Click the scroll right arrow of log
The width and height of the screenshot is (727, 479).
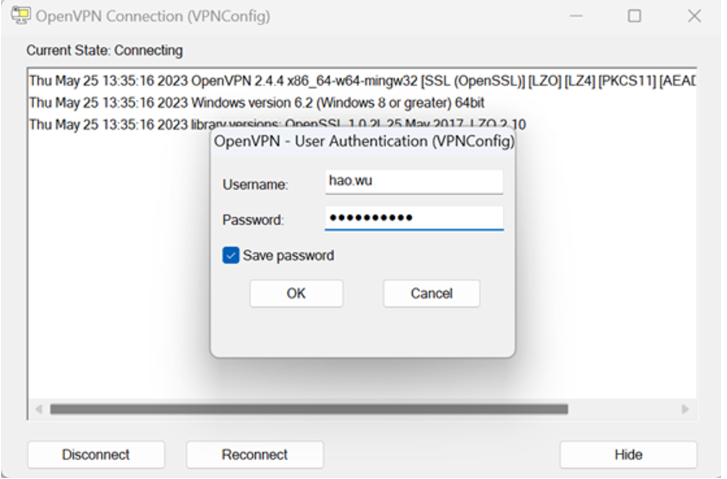tap(685, 409)
